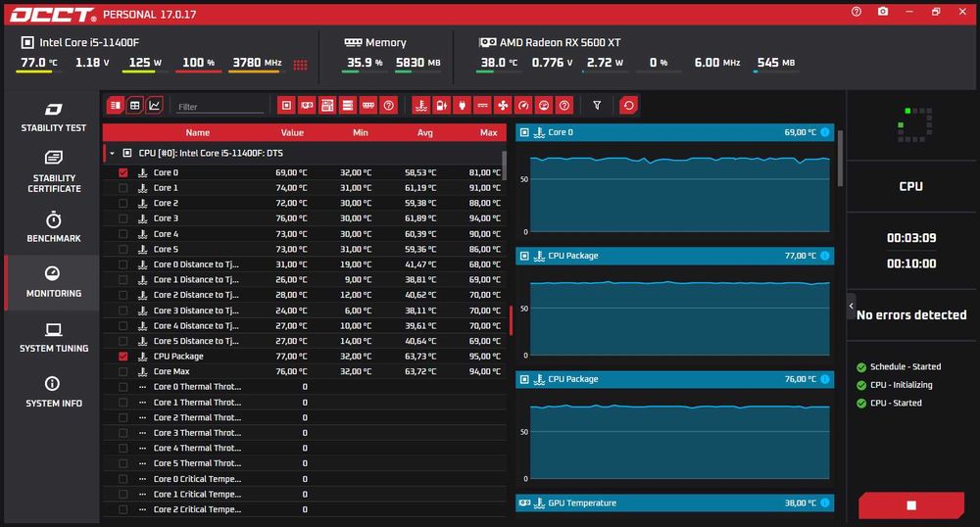Viewport: 980px width, 527px height.
Task: Toggle the temperature sensor filter icon
Action: pyautogui.click(x=421, y=106)
